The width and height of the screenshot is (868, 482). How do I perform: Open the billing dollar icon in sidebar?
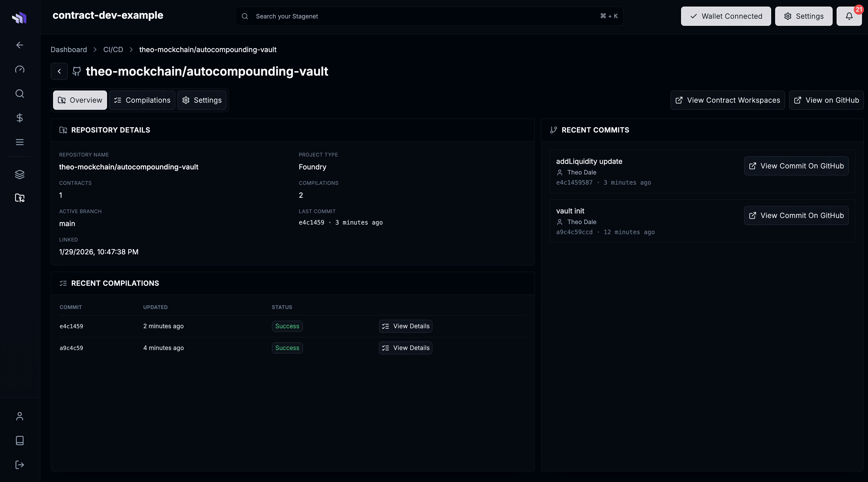coord(19,118)
